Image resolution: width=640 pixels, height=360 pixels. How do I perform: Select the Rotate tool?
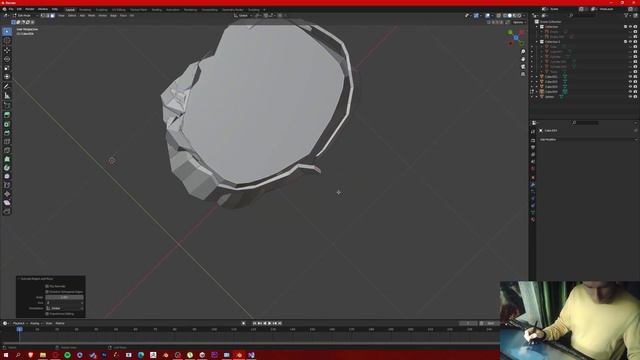coord(7,59)
